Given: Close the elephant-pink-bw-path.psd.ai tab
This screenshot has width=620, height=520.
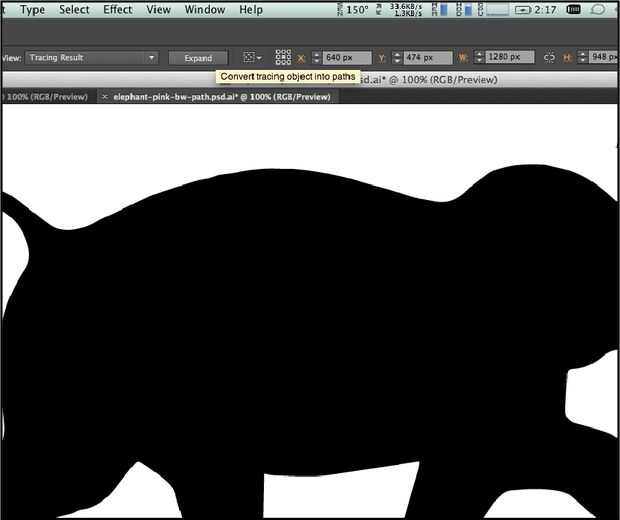Looking at the screenshot, I should [105, 97].
